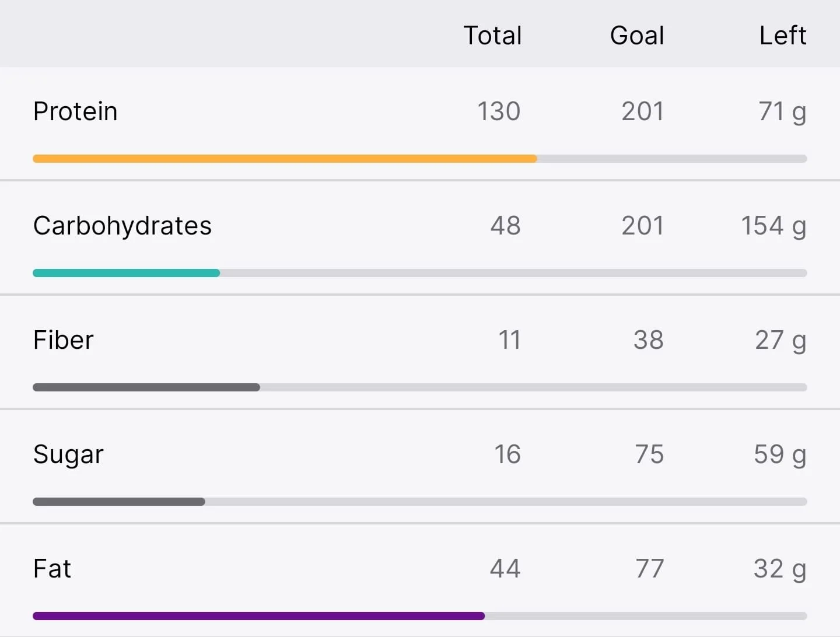This screenshot has height=637, width=840.
Task: Select Carbohydrates remaining 154 g value
Action: 773,226
